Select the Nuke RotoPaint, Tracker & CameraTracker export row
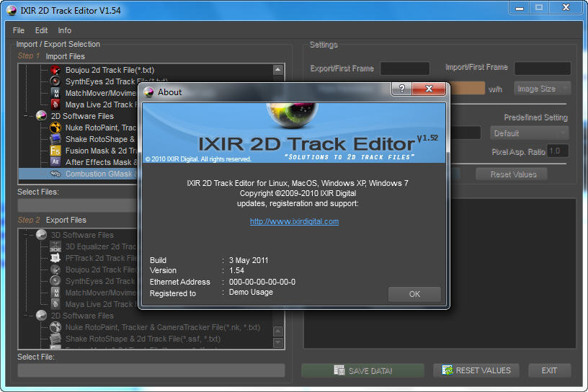The image size is (588, 392). tap(163, 327)
